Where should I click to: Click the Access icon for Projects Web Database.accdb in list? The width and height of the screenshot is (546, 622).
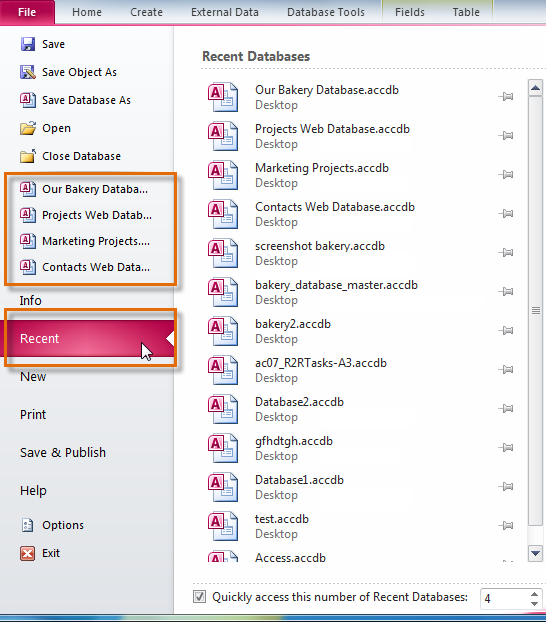coord(223,136)
